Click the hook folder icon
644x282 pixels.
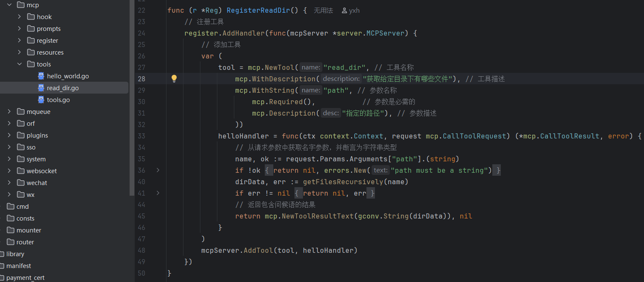(x=31, y=17)
